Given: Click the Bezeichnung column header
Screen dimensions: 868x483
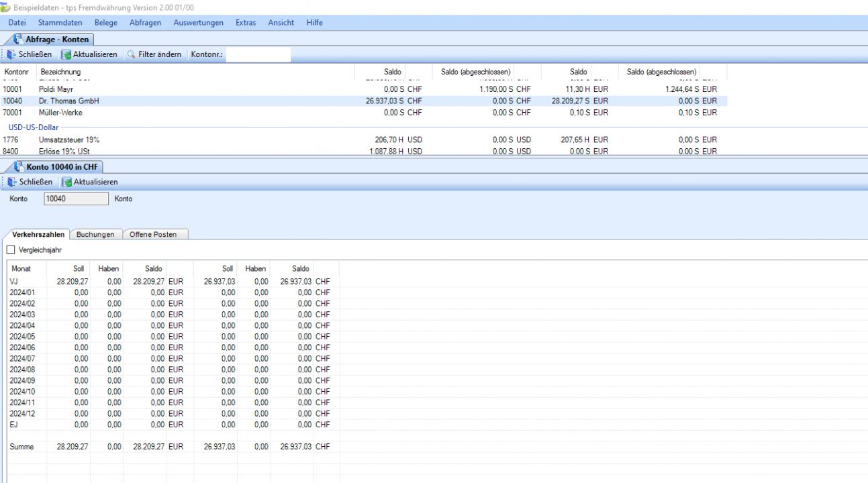Looking at the screenshot, I should [x=60, y=72].
